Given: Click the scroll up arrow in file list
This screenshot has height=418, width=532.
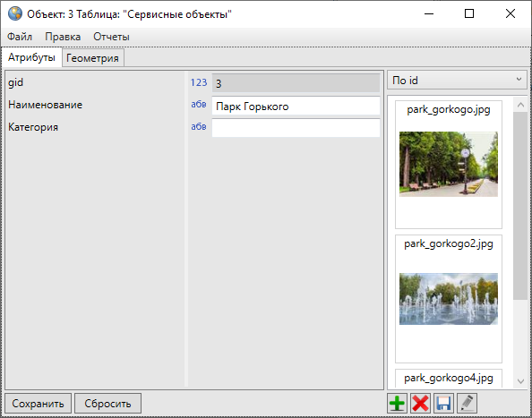Looking at the screenshot, I should click(x=520, y=105).
